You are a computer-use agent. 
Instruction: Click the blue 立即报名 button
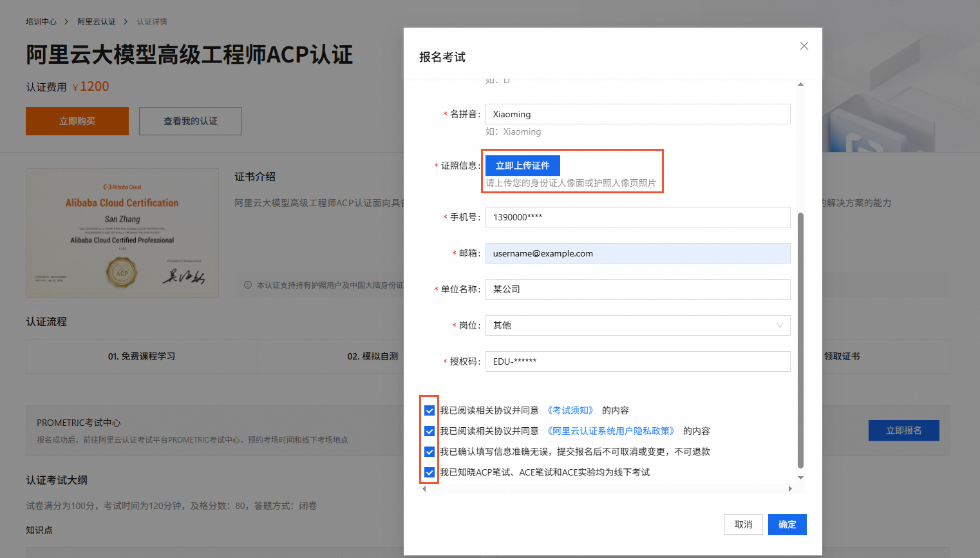tap(903, 430)
